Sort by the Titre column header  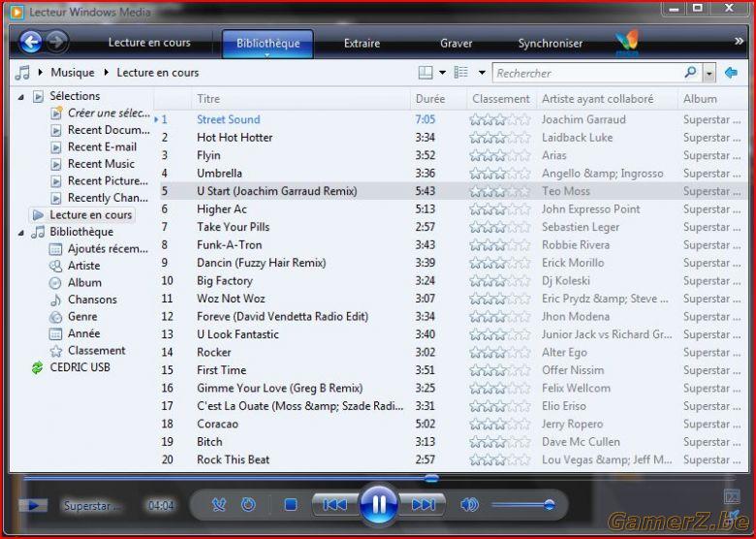[300, 99]
